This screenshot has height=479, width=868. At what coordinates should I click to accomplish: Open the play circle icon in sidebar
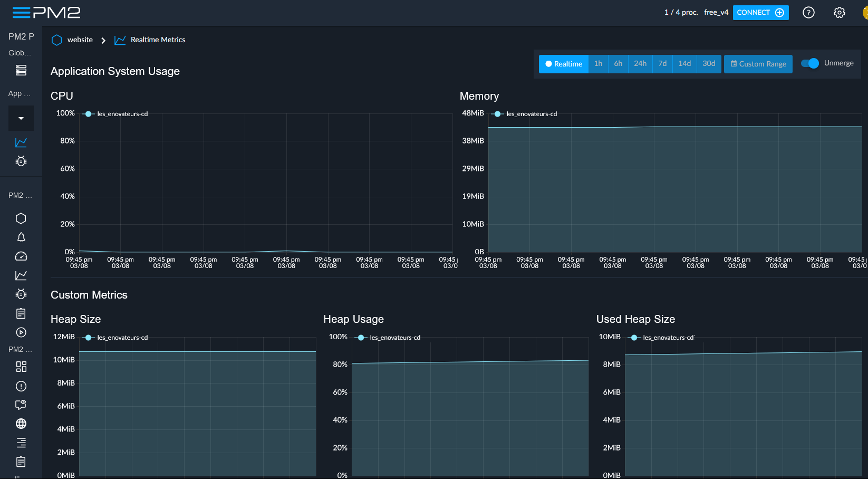tap(21, 332)
